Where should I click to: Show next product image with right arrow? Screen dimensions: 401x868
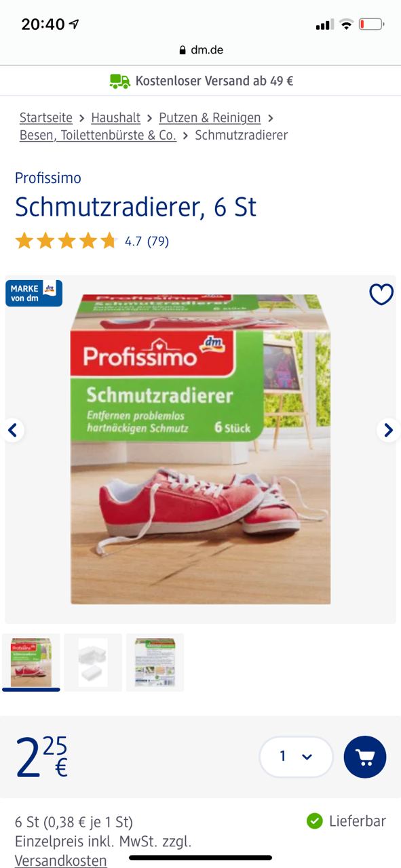388,430
